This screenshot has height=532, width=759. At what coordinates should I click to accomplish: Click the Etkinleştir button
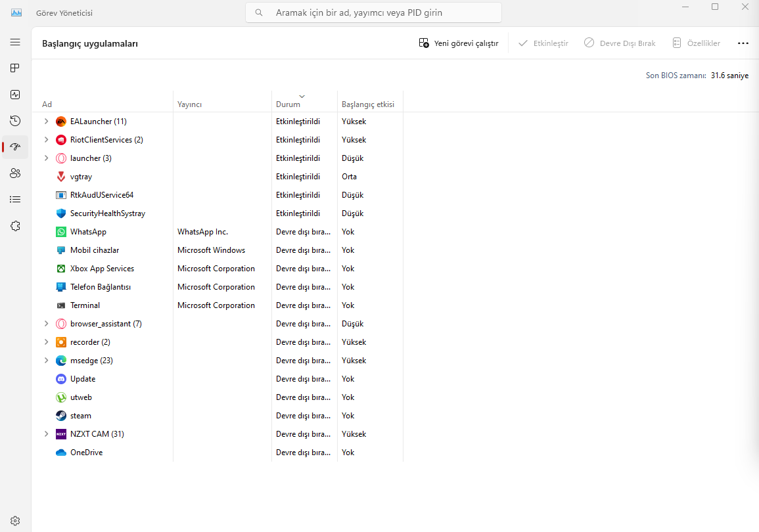[543, 43]
